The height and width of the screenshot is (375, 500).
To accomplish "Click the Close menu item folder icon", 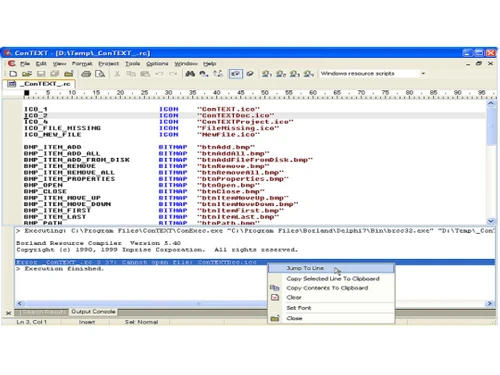I will pos(275,318).
